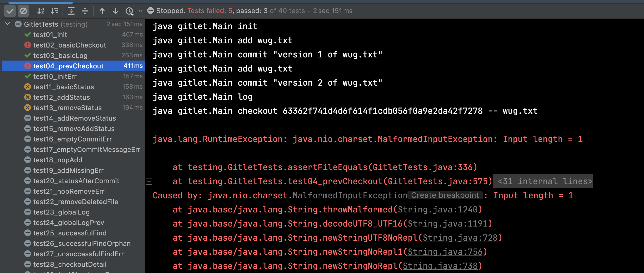
Task: Sort tests alphabetically
Action: click(x=40, y=11)
